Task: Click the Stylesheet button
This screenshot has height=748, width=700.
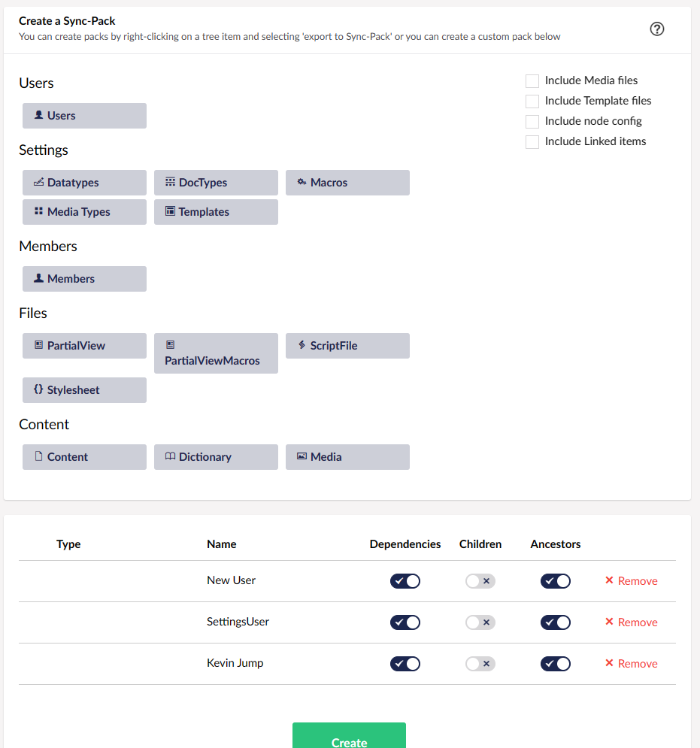Action: 84,389
